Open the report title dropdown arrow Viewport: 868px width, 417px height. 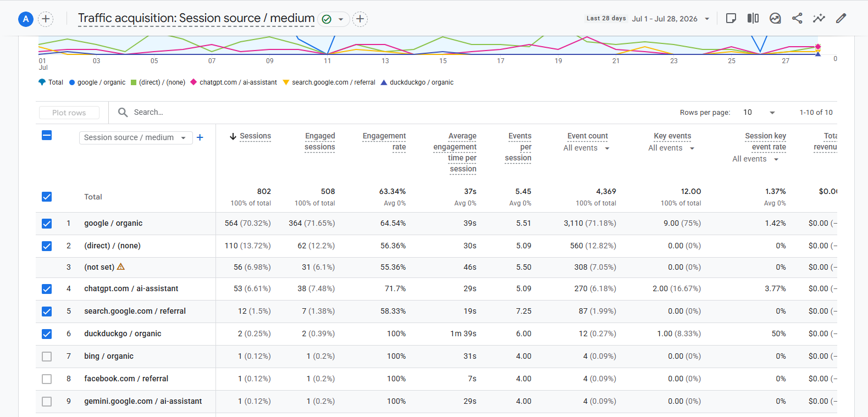click(341, 19)
